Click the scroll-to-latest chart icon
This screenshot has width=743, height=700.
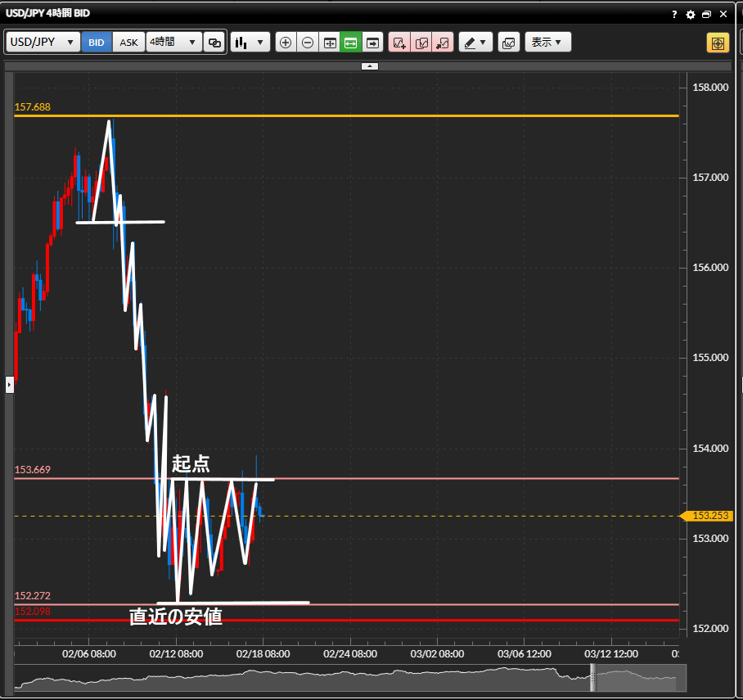coord(373,43)
